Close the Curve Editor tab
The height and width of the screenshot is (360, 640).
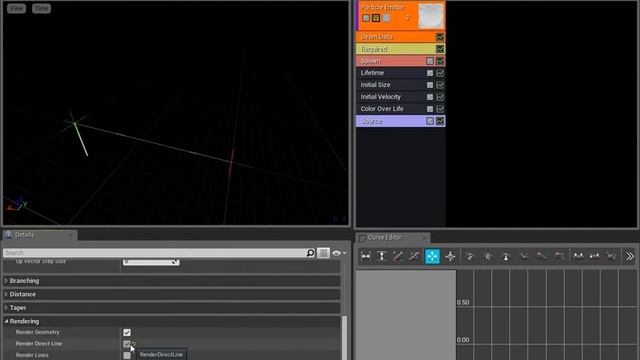pos(424,238)
